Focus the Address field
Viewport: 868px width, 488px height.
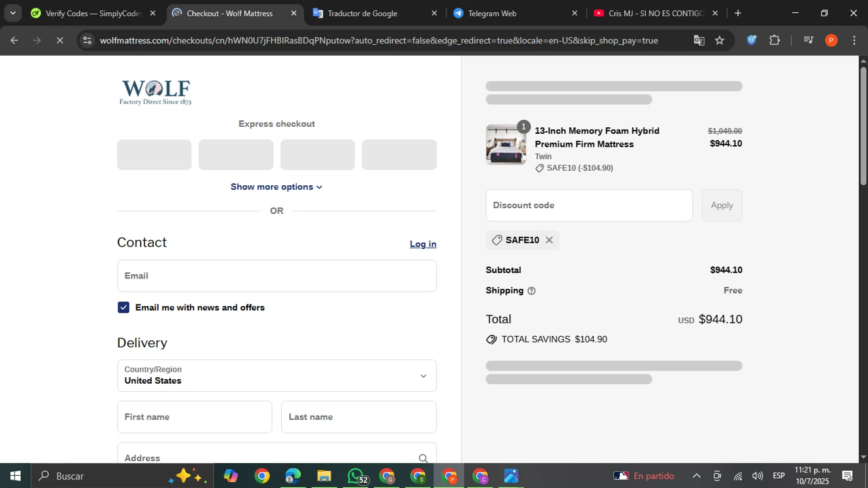pyautogui.click(x=277, y=453)
